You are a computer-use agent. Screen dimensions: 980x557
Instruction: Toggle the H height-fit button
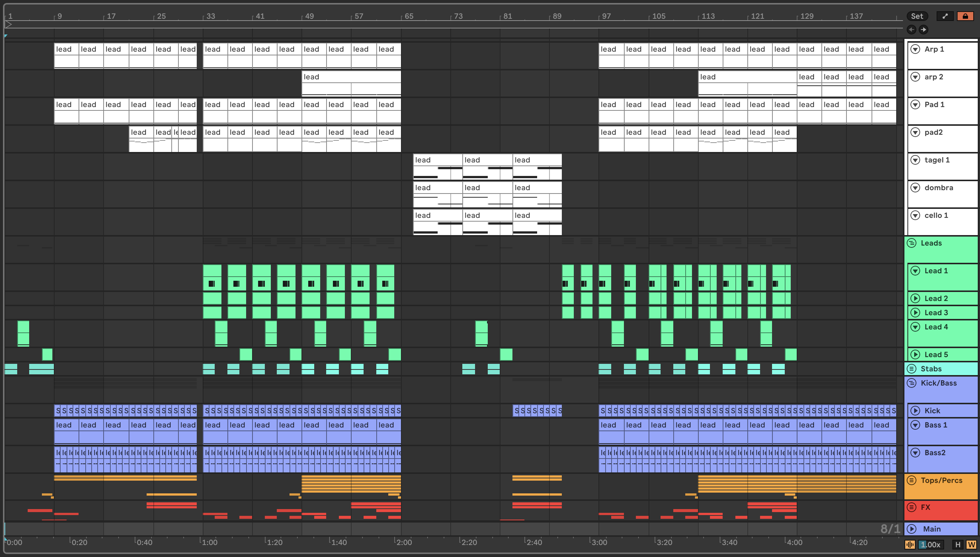958,544
